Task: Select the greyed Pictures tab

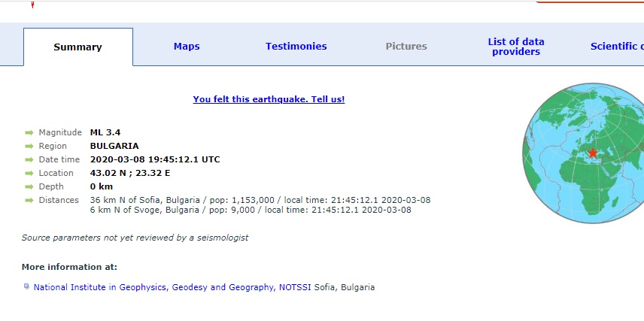Action: (x=406, y=47)
